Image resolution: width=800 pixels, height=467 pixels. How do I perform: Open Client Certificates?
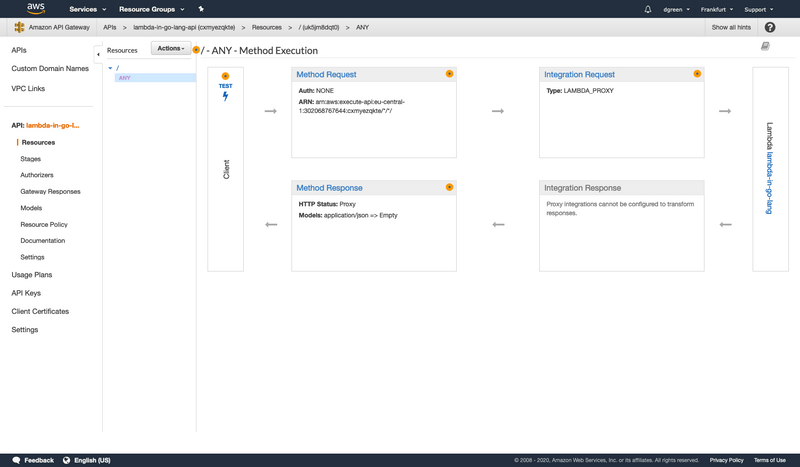pyautogui.click(x=40, y=311)
